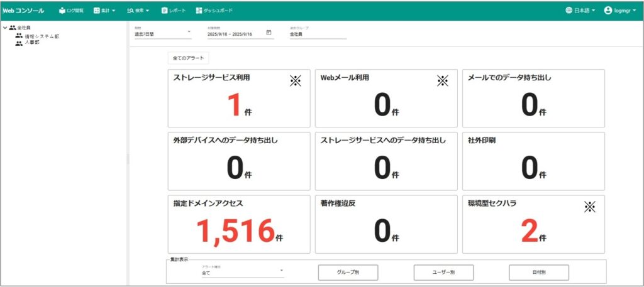The image size is (644, 287).
Task: Click the calendar icon beside the date range
Action: tap(269, 33)
